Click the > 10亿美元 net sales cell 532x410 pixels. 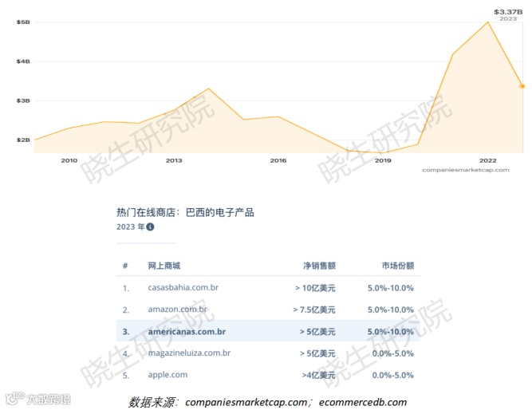[x=315, y=288]
